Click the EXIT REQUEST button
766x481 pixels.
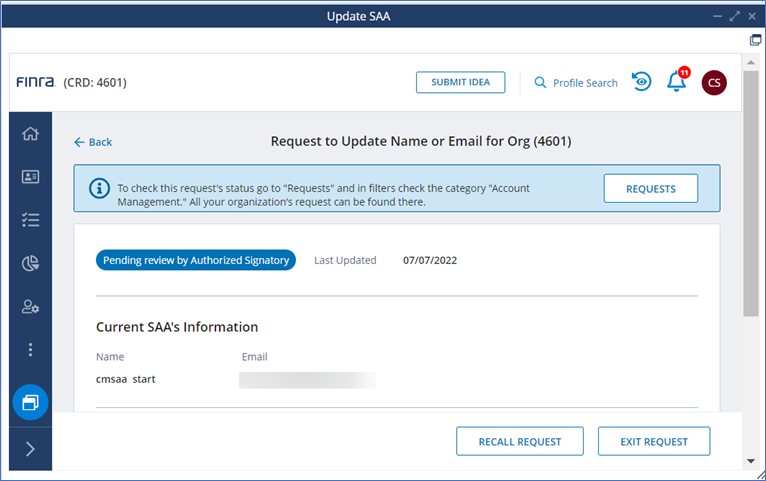tap(653, 441)
